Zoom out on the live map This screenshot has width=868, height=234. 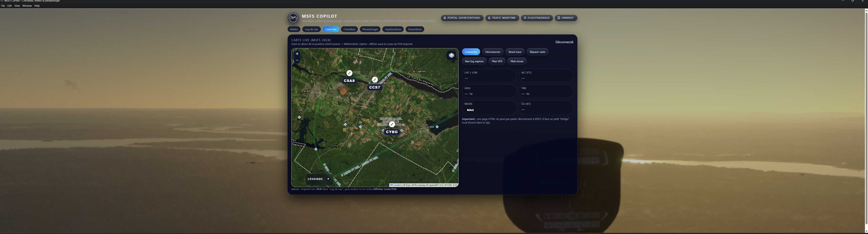[297, 60]
